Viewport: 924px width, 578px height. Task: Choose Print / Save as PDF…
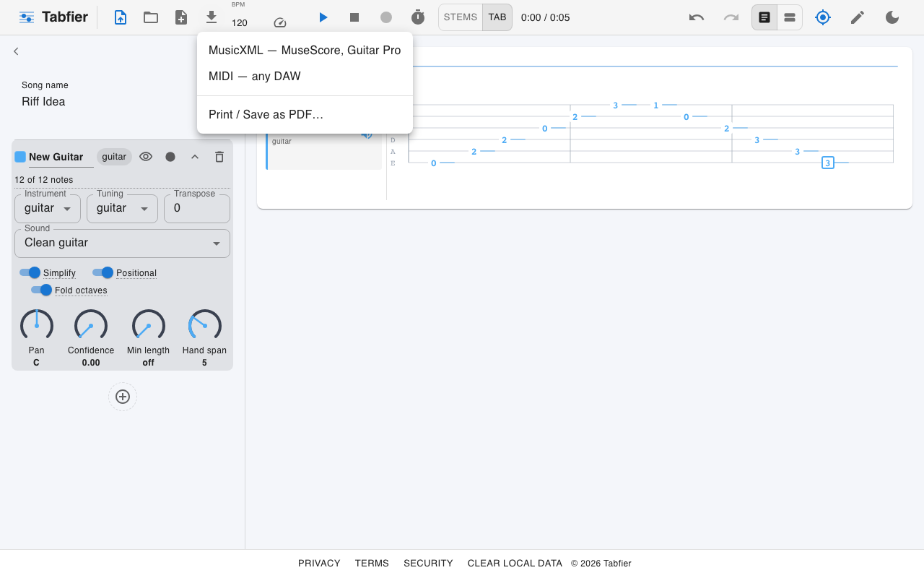(305, 115)
